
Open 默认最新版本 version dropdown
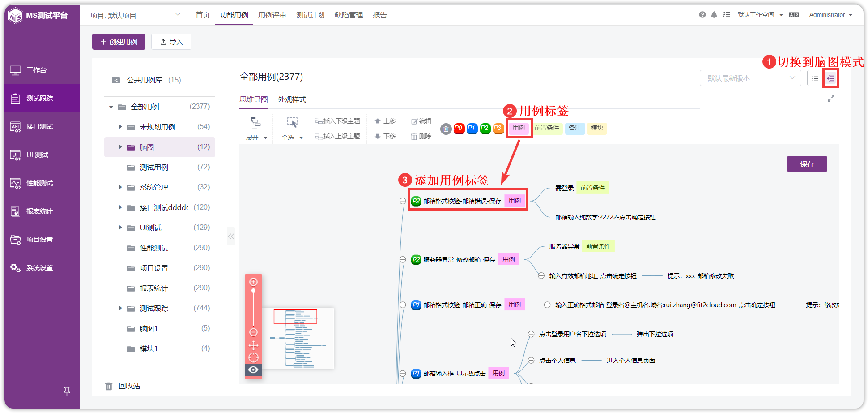point(750,78)
